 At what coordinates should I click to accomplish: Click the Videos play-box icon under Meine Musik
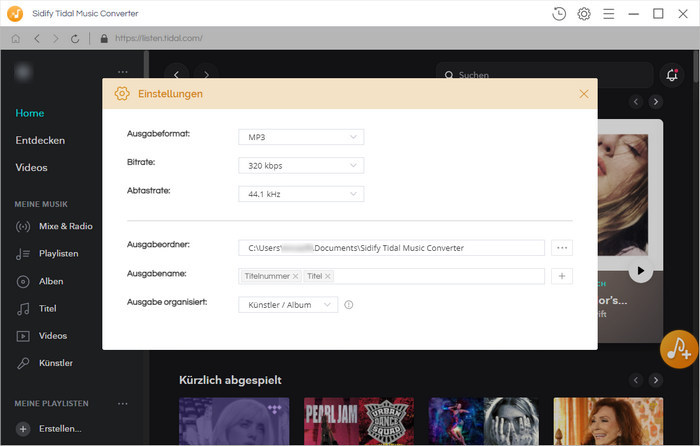coord(23,336)
